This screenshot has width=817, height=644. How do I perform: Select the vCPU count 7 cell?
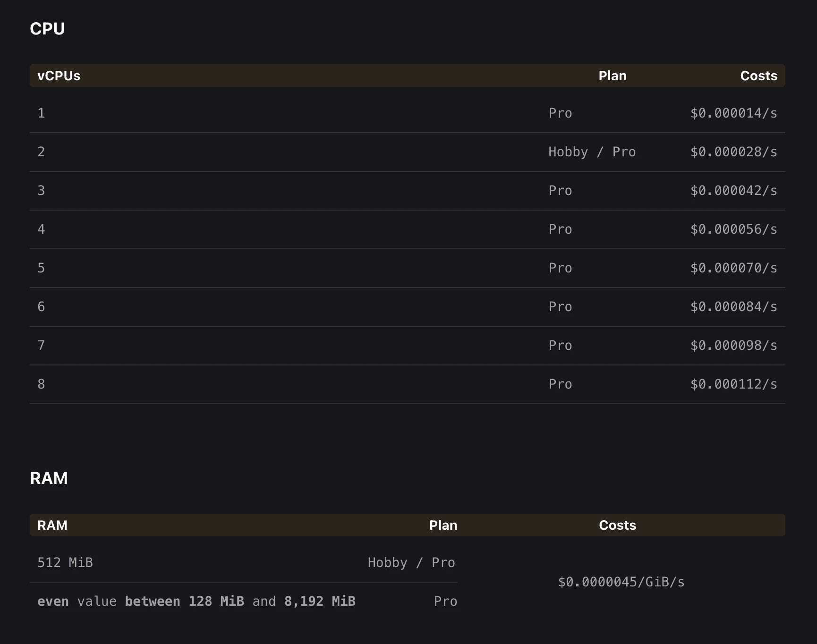tap(41, 346)
